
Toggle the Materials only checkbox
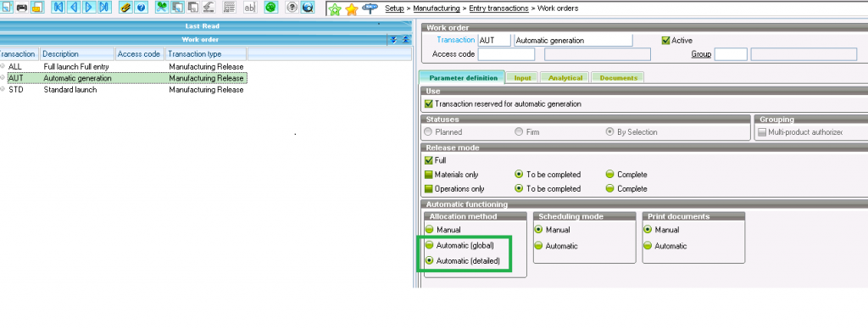tap(428, 174)
